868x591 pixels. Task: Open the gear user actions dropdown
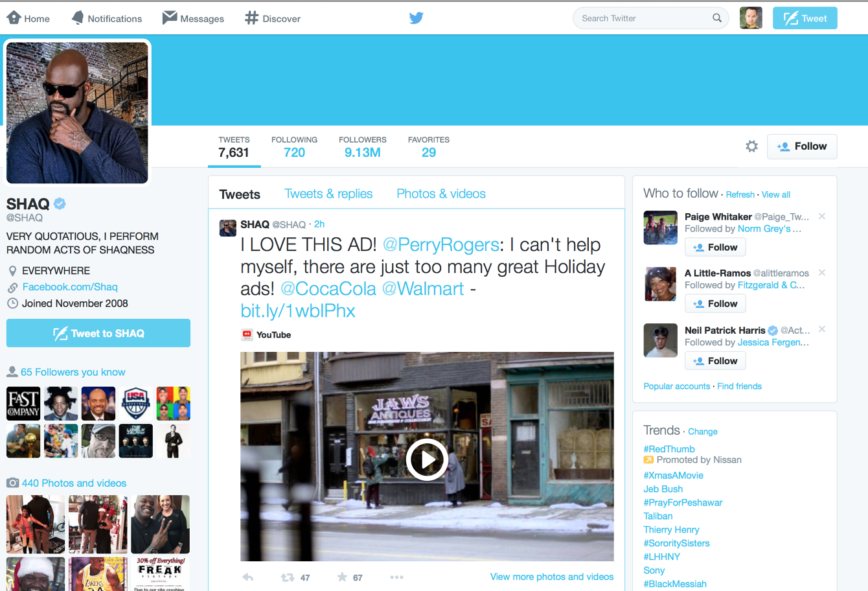[751, 146]
